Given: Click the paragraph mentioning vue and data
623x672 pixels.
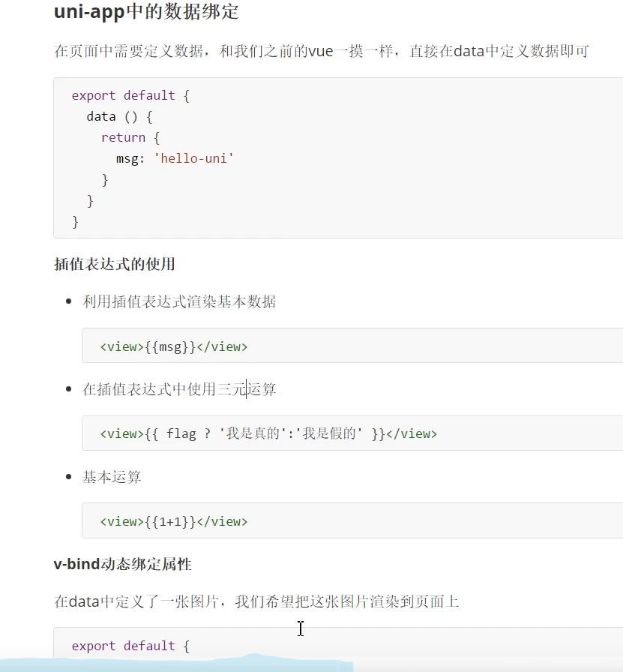Looking at the screenshot, I should click(322, 51).
